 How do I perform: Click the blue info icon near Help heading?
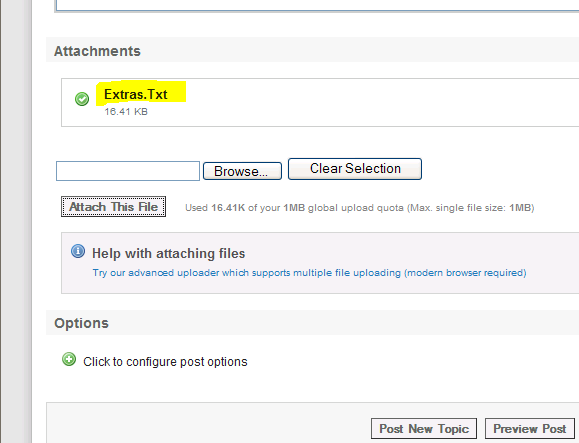(x=78, y=251)
